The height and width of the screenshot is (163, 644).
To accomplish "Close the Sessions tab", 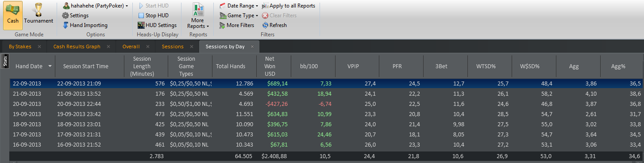I will pyautogui.click(x=192, y=47).
